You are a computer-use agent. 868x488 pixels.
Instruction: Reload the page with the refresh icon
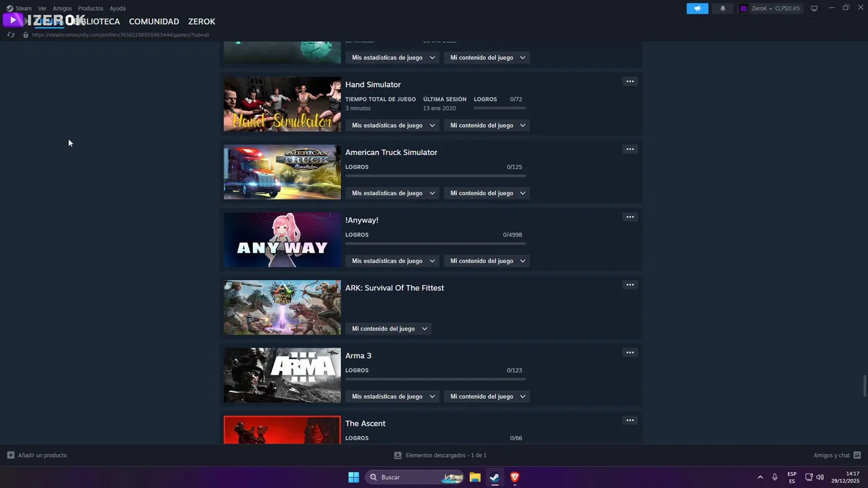click(x=11, y=35)
